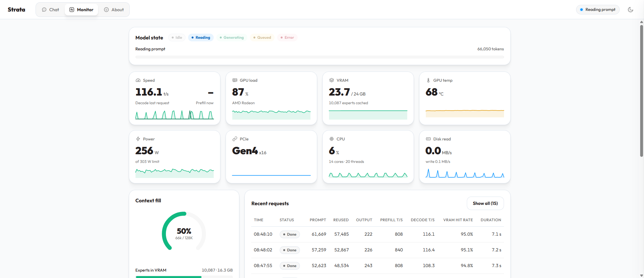Open the Chat tab
This screenshot has height=278, width=644.
point(51,10)
